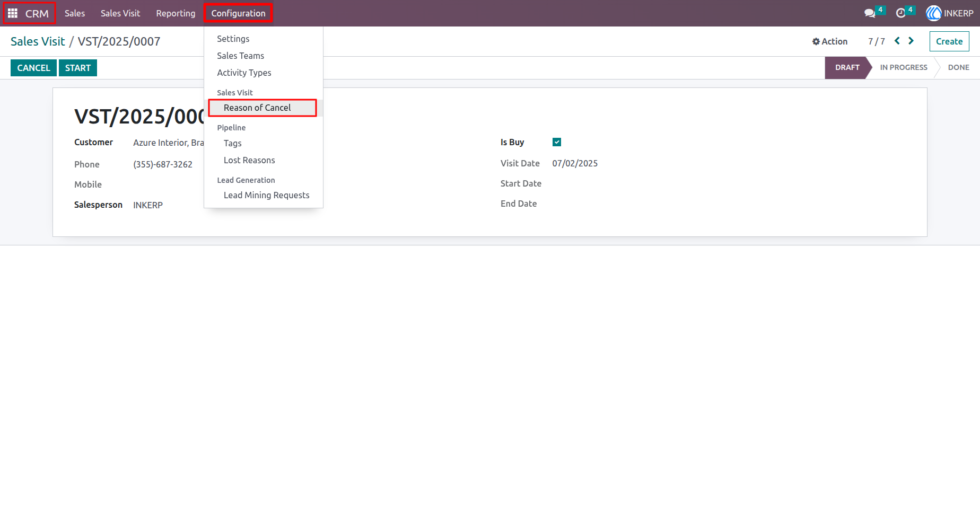Toggle the Is Buy checkbox
The height and width of the screenshot is (512, 980).
pyautogui.click(x=557, y=142)
